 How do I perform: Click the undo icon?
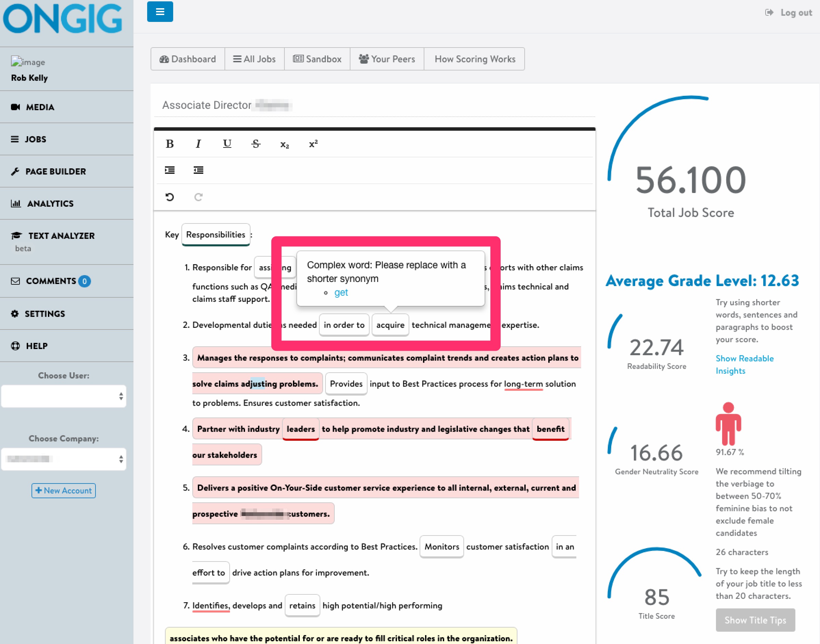point(170,197)
